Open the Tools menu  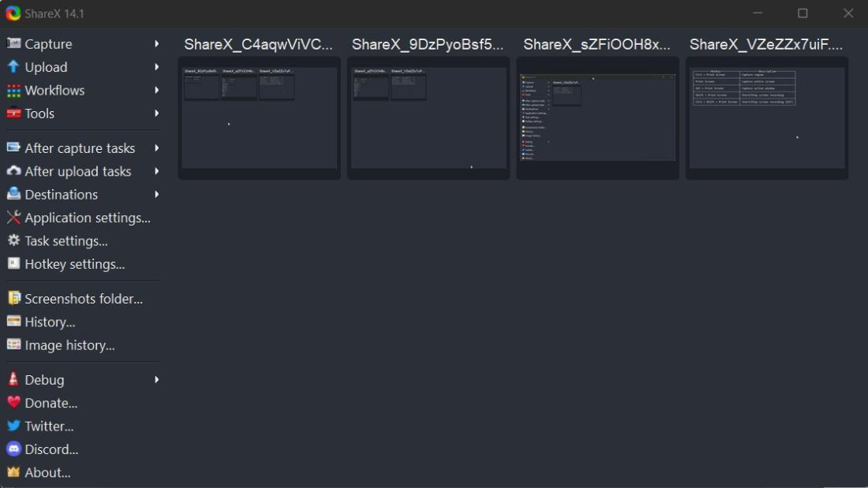coord(83,114)
